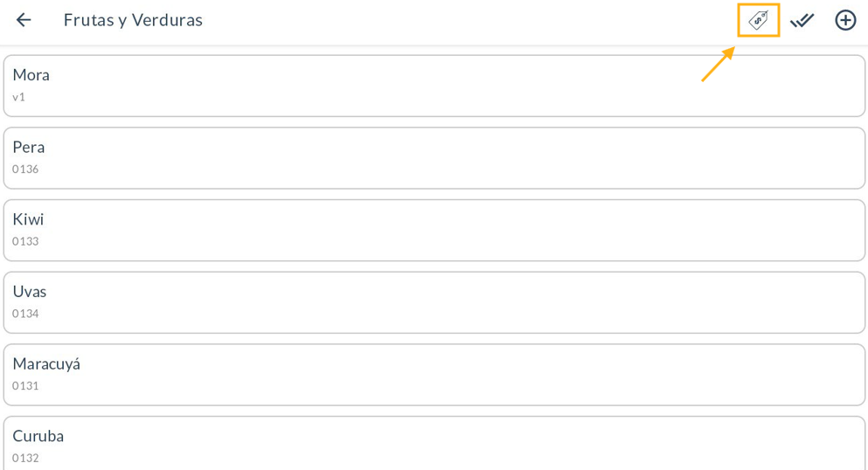
Task: Click the Frutas y Verduras title
Action: (133, 20)
